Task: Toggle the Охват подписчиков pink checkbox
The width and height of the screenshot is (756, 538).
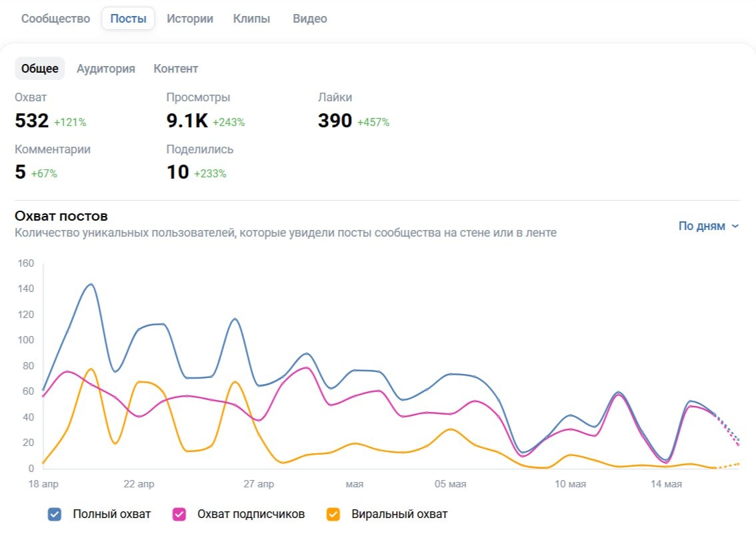Action: pos(179,515)
